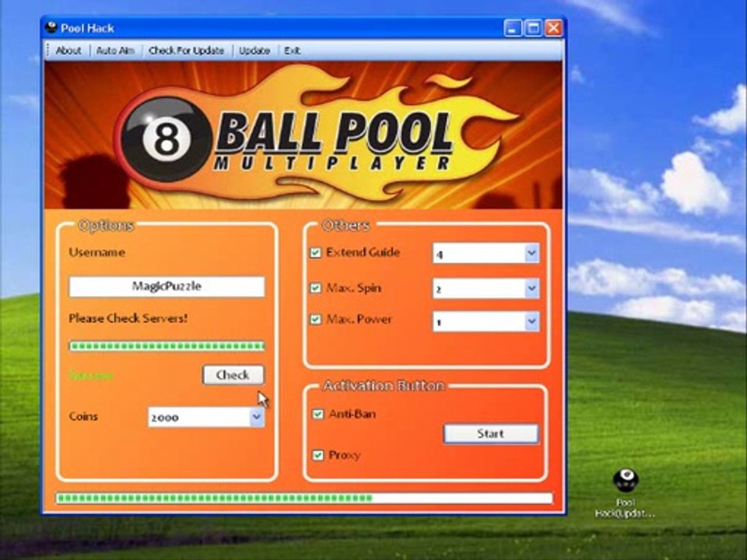Open the About menu item
Image resolution: width=747 pixels, height=560 pixels.
point(68,51)
